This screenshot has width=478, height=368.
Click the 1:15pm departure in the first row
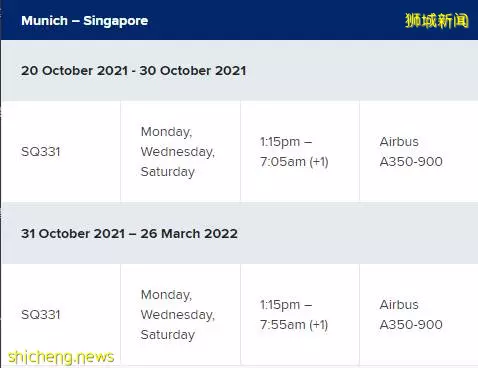(280, 142)
